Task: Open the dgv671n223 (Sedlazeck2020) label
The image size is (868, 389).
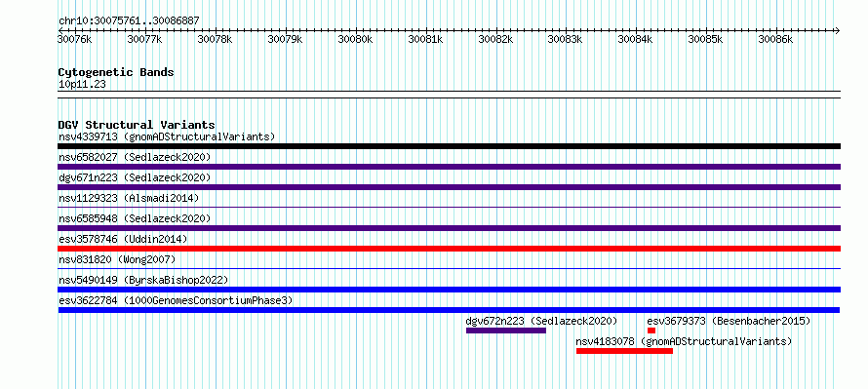Action: (135, 177)
